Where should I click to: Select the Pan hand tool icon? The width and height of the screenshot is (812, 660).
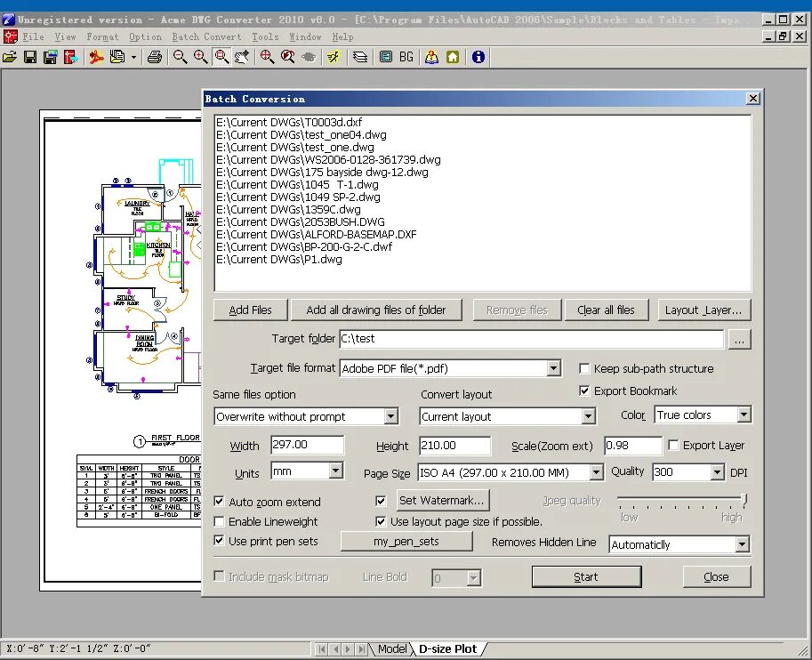(x=242, y=57)
